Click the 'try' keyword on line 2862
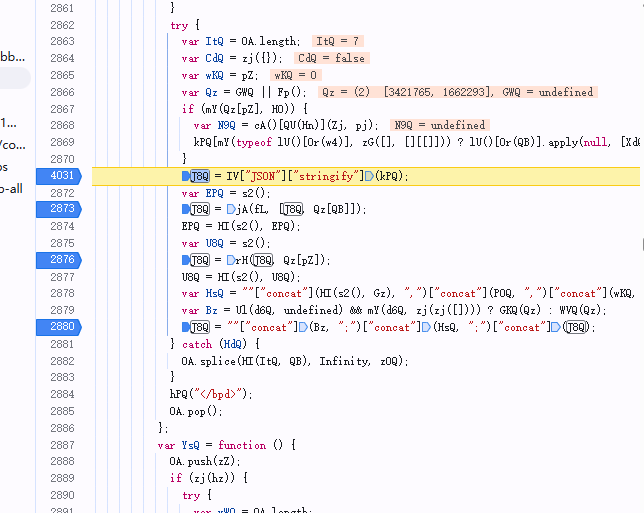644x513 pixels. point(179,25)
